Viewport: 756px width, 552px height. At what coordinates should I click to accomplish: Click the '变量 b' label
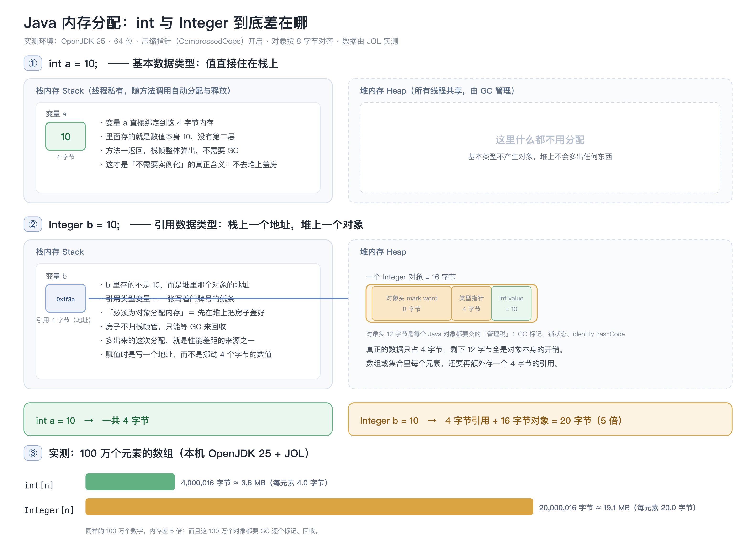click(x=56, y=276)
